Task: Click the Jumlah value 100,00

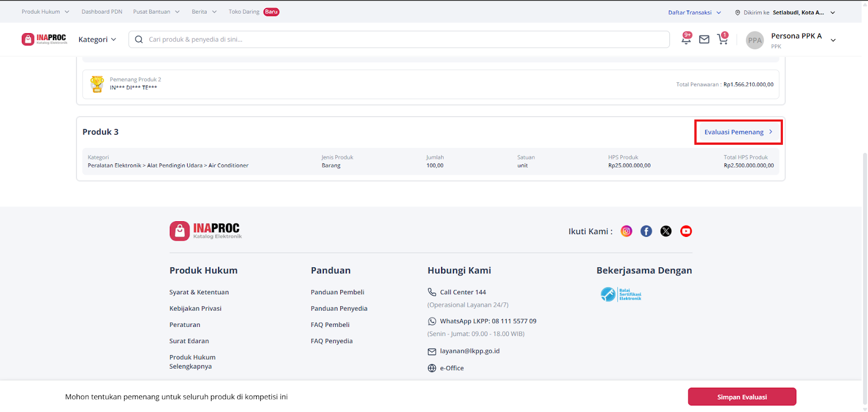Action: [435, 166]
